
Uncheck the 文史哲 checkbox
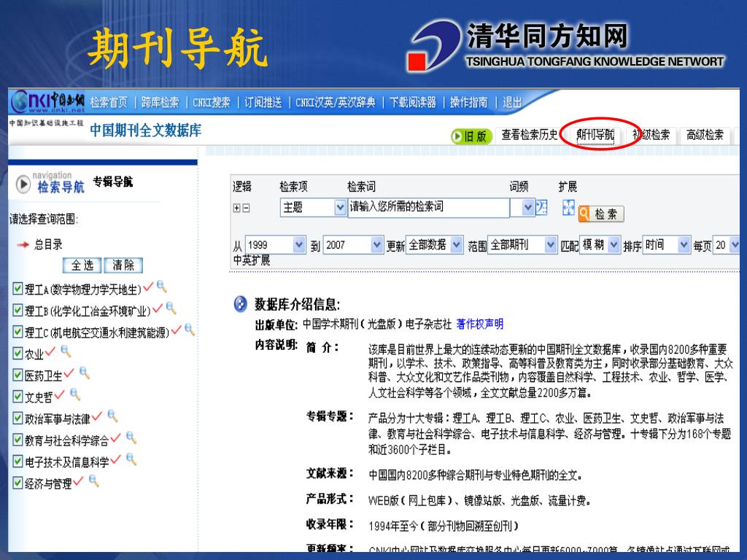pos(18,396)
